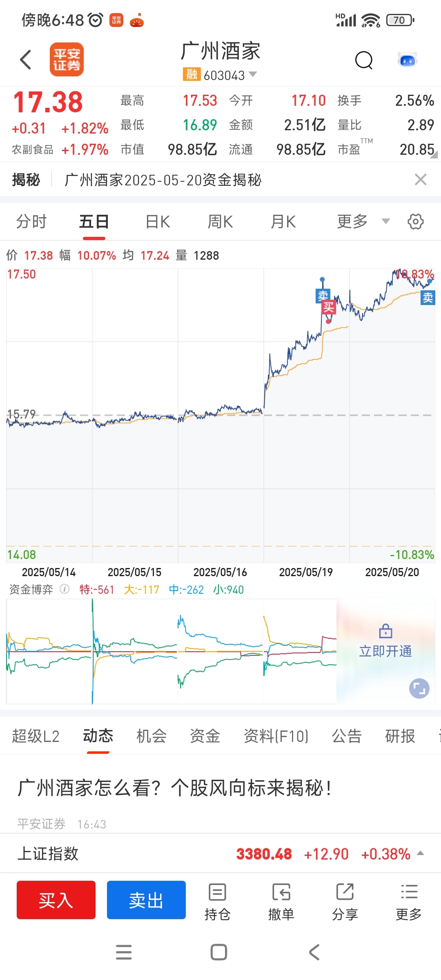The image size is (441, 980).
Task: Open the robot assistant icon
Action: point(407,60)
